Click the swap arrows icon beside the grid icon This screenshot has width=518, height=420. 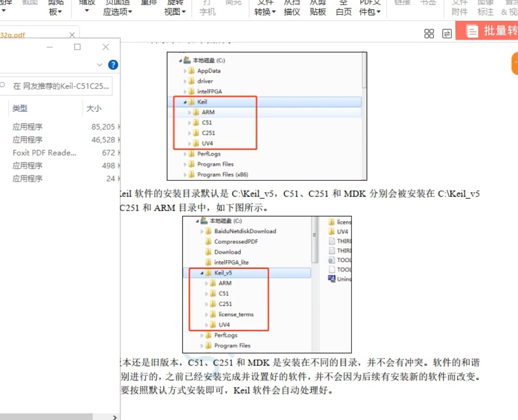pyautogui.click(x=447, y=33)
